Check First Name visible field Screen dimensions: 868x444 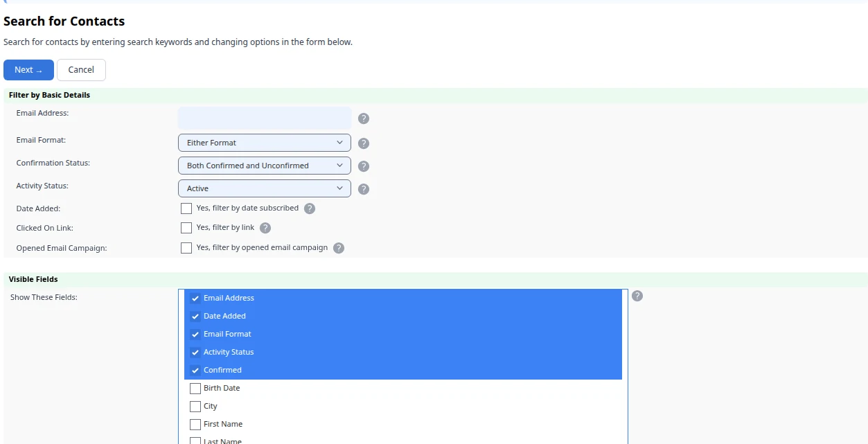(x=195, y=425)
